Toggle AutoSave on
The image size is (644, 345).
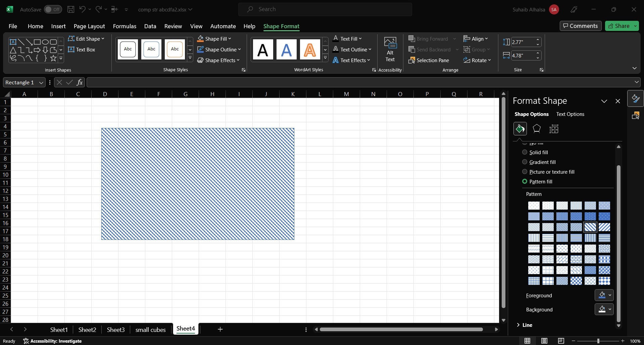[52, 9]
